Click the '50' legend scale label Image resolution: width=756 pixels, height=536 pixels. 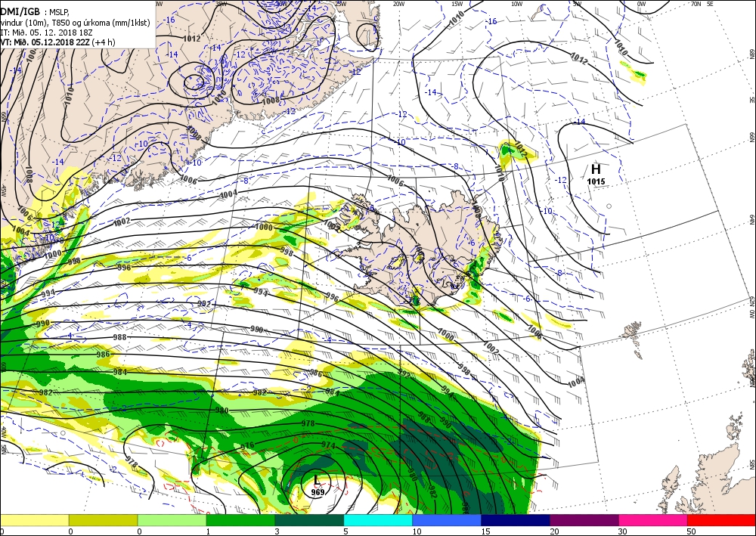692,531
